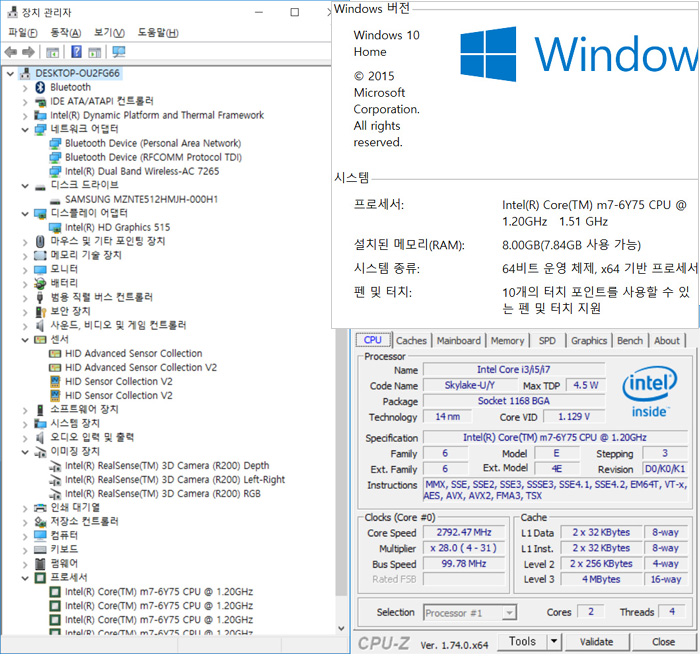Select the 배터리 category icon
Screen dimensions: 700x657
click(40, 283)
